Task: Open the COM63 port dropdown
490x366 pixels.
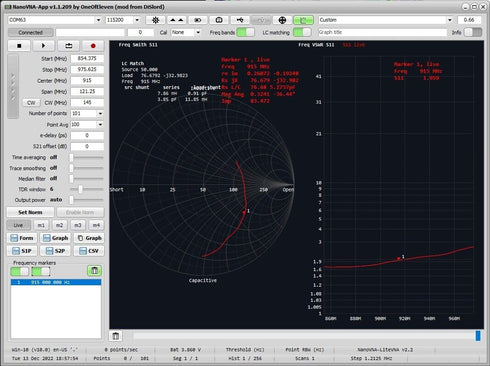Action: (x=98, y=20)
